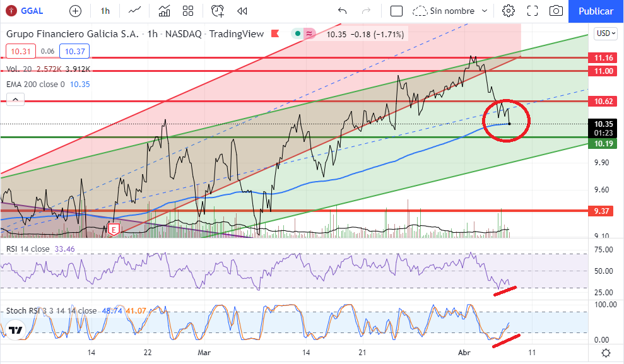Screen dimensions: 624x364
Task: Expand the 'Sin nombre' layout dropdown
Action: (x=484, y=11)
